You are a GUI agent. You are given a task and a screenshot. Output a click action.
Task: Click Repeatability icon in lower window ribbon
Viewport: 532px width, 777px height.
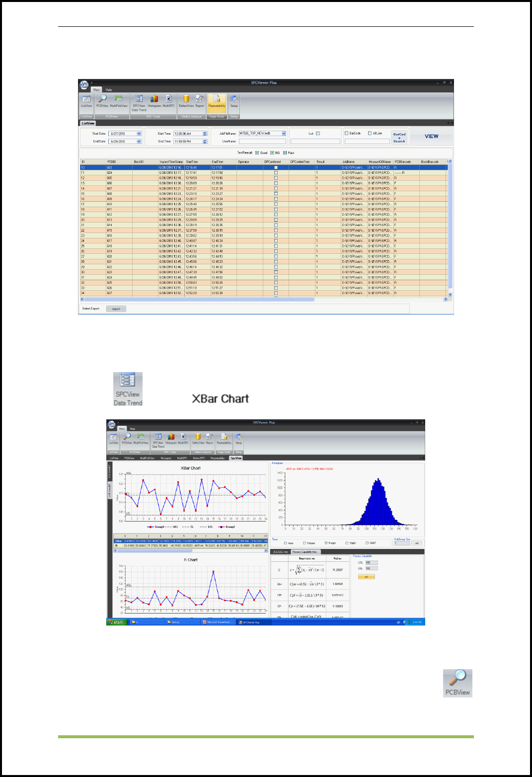tap(224, 439)
